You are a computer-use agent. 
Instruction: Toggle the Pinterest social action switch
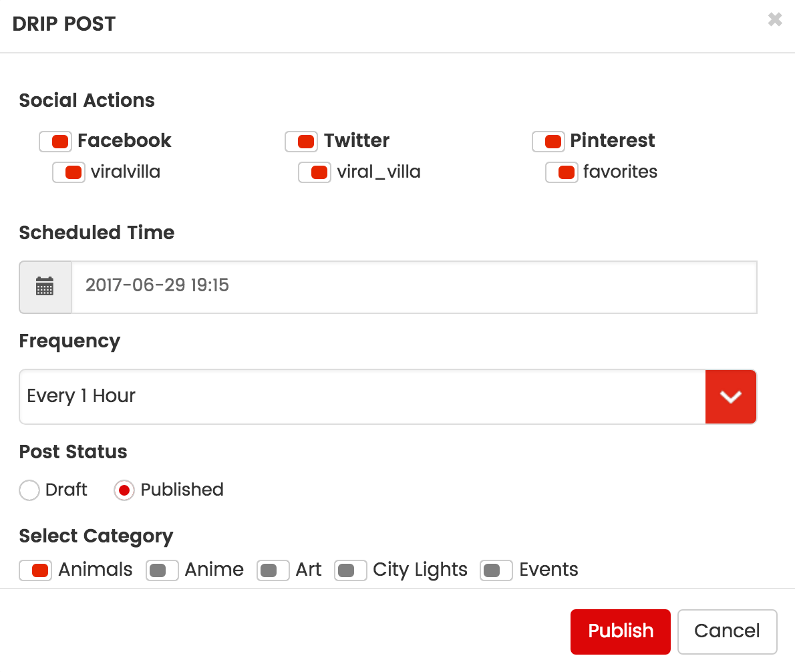[548, 142]
